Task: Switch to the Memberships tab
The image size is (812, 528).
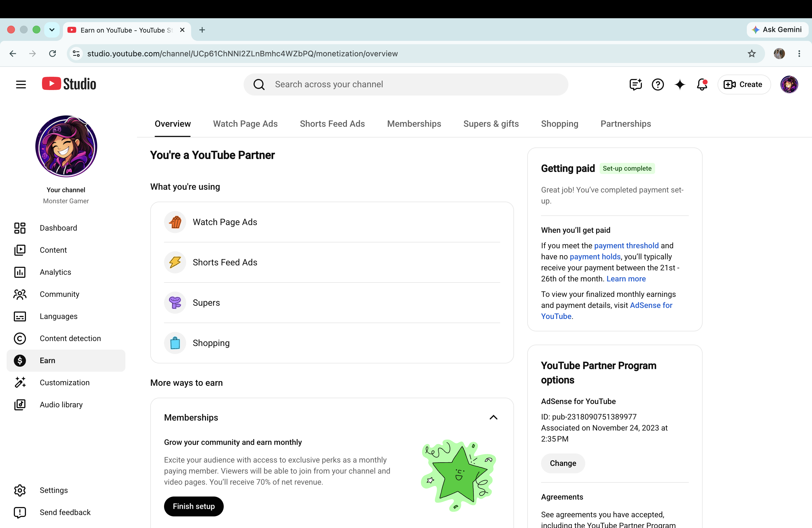Action: tap(414, 123)
